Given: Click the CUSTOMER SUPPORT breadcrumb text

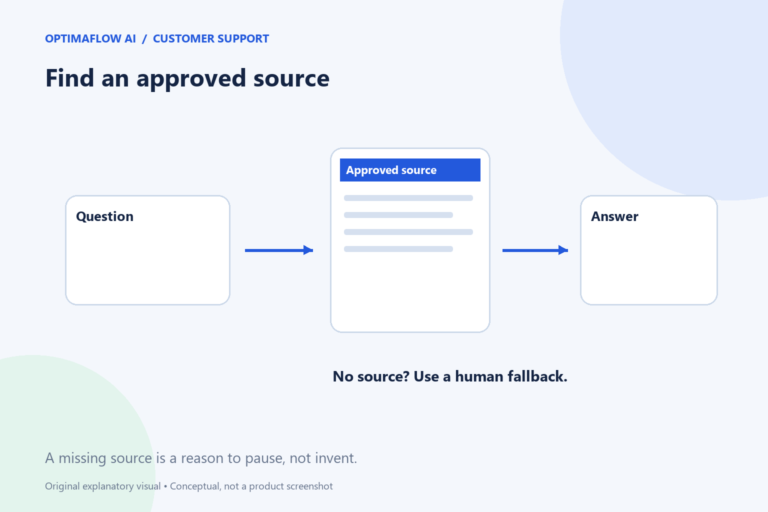Looking at the screenshot, I should 211,39.
